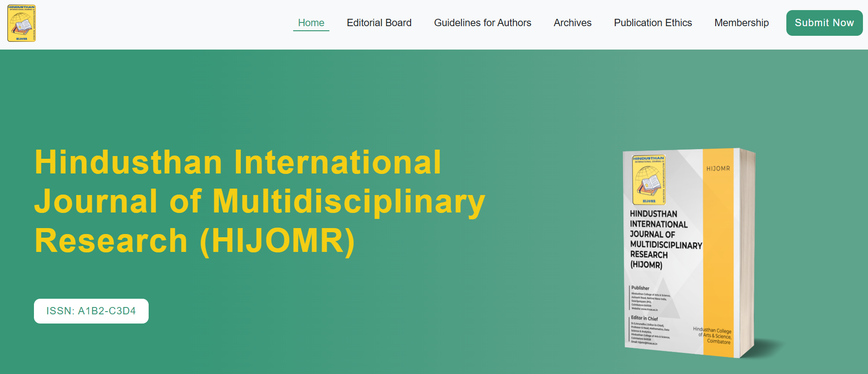Click the HIJOMR logo in the header

click(22, 23)
